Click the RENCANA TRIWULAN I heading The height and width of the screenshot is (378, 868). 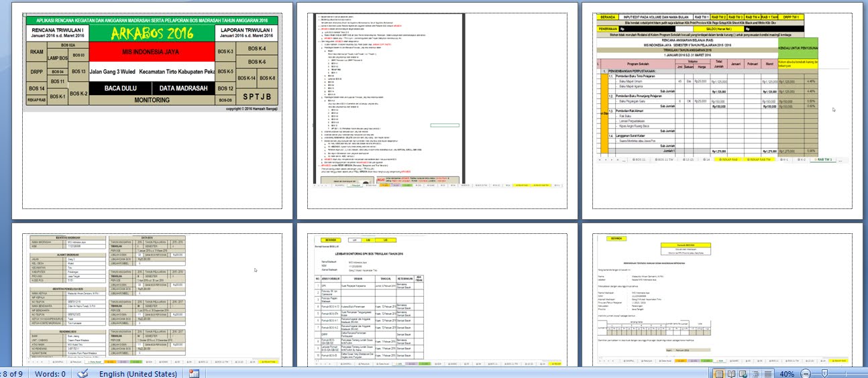[58, 30]
